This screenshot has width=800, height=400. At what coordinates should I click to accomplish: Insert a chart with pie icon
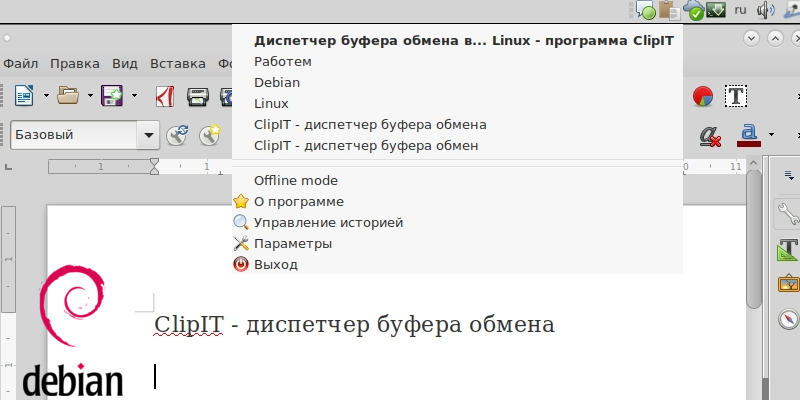coord(703,96)
